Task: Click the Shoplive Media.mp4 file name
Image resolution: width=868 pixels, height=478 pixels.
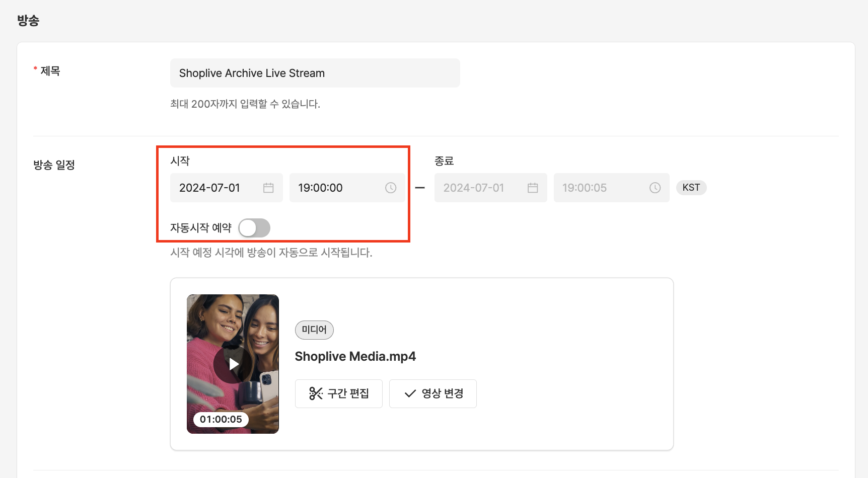Action: (x=355, y=357)
